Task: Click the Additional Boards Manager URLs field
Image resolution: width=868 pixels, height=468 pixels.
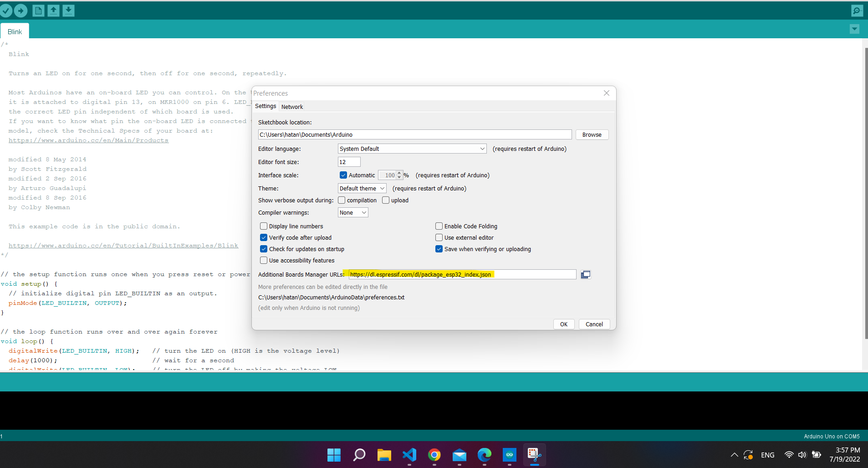Action: (462, 274)
